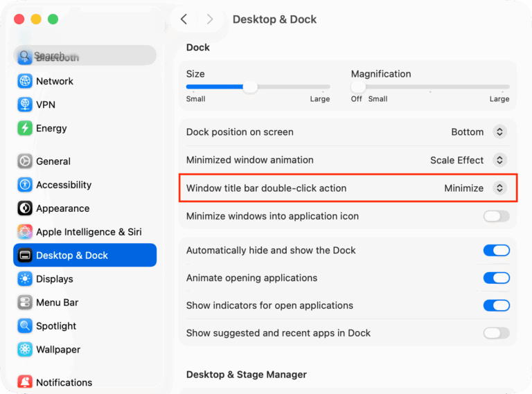Click the green zoom window button
Viewport: 532px width, 394px height.
pos(53,19)
